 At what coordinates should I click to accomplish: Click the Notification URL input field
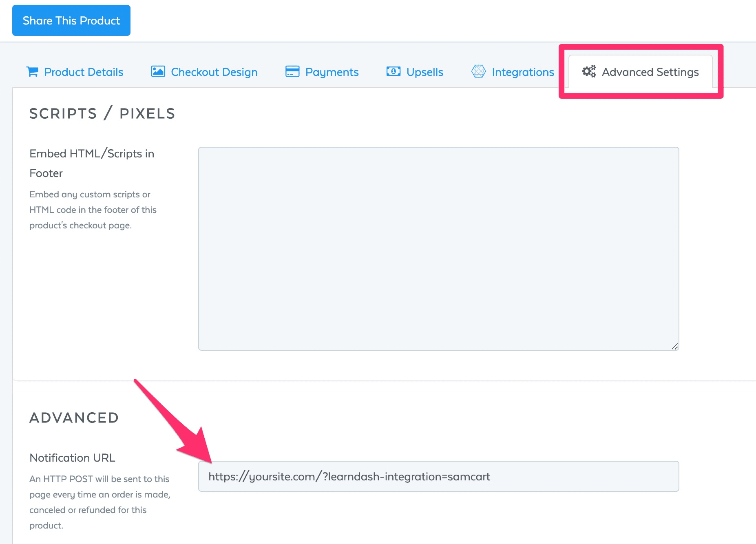438,476
